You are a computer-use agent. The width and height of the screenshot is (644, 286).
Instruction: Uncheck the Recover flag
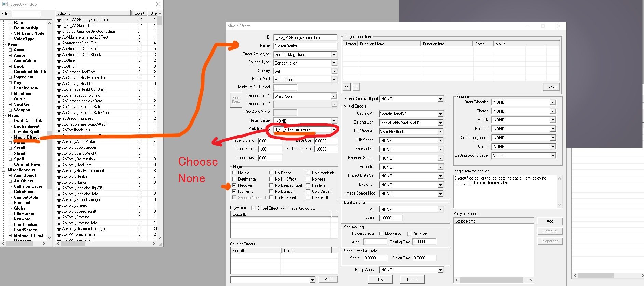pyautogui.click(x=234, y=185)
